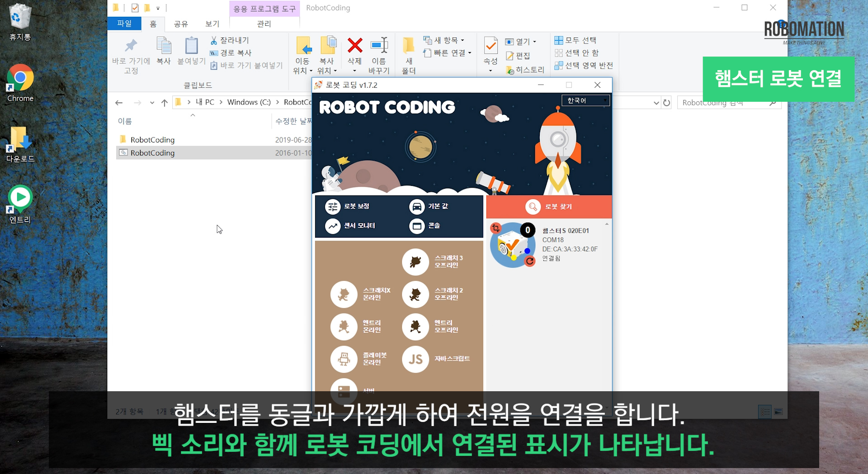868x474 pixels.
Task: Click the robot list scrollbar up arrow
Action: click(607, 224)
